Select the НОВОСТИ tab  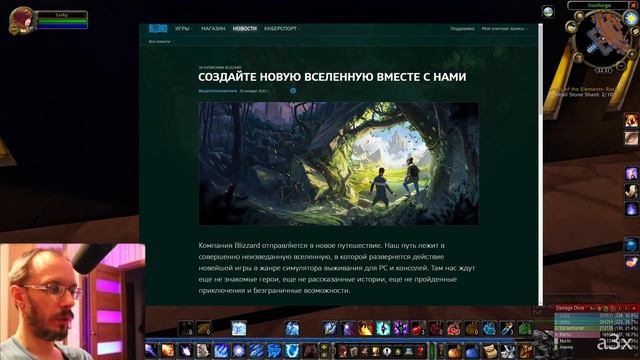pyautogui.click(x=244, y=29)
